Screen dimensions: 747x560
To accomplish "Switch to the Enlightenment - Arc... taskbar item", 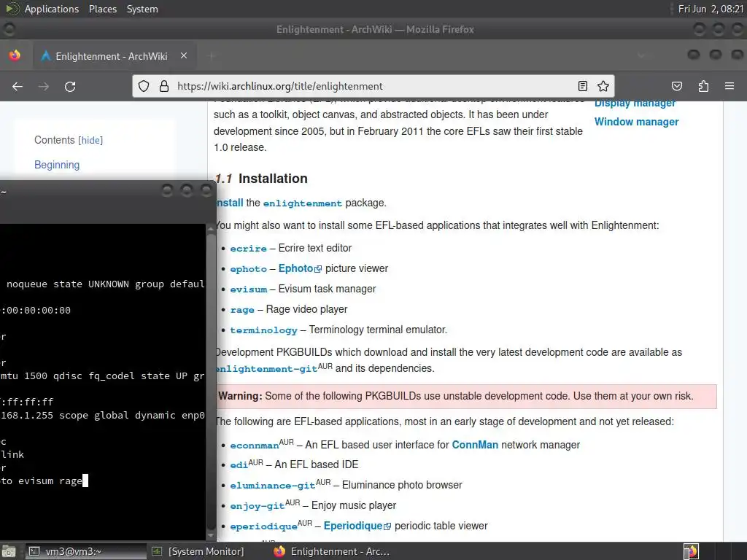I will tap(333, 551).
